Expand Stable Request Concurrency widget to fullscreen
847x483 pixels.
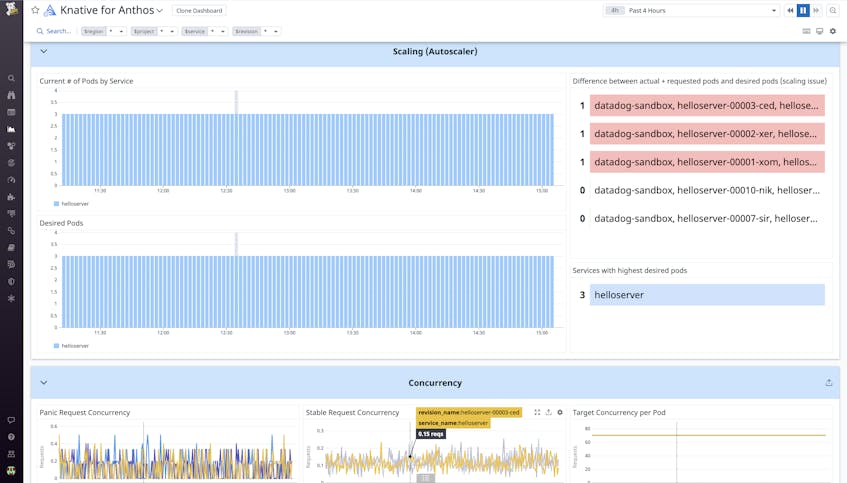coord(537,412)
